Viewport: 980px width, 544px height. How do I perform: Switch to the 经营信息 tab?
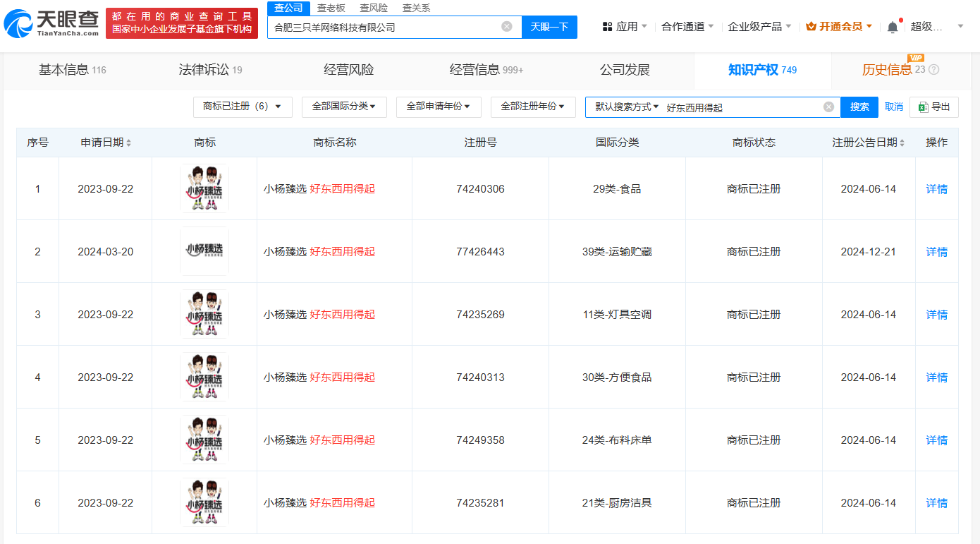tap(486, 70)
